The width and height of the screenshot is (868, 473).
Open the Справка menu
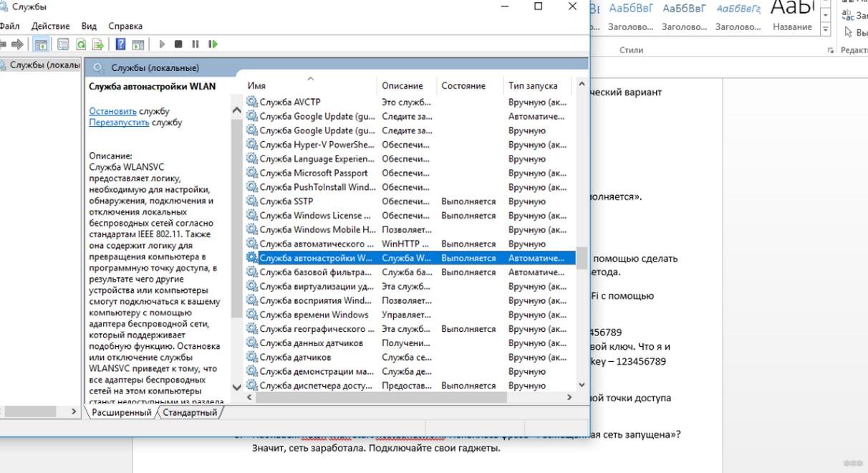125,26
